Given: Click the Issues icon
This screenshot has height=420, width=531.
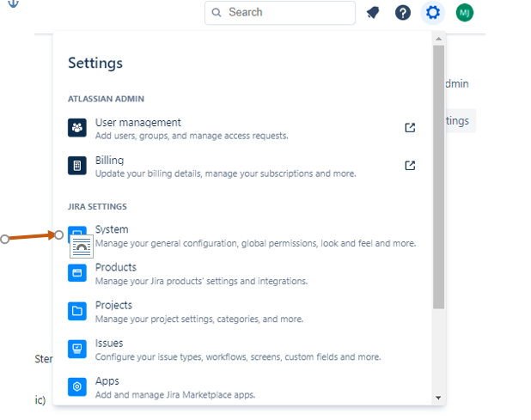Looking at the screenshot, I should tap(76, 349).
